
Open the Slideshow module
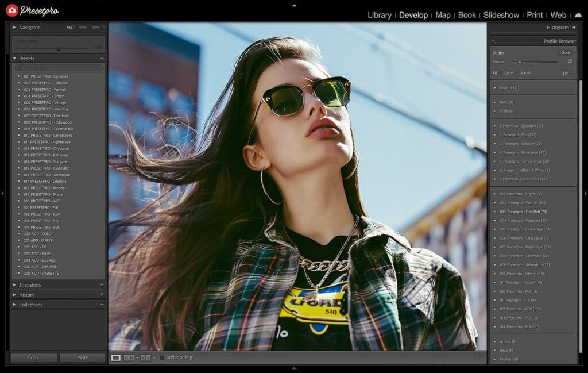click(501, 15)
